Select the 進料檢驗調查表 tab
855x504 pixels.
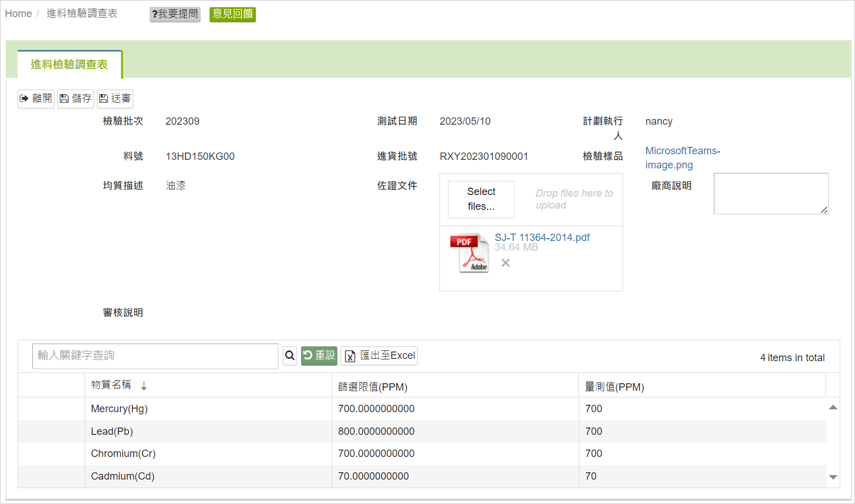69,65
